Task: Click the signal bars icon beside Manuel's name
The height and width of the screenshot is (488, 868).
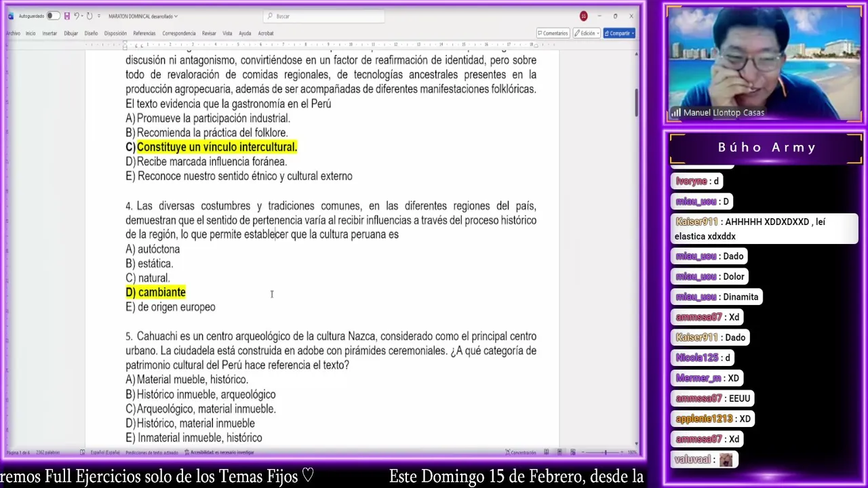Action: 675,113
